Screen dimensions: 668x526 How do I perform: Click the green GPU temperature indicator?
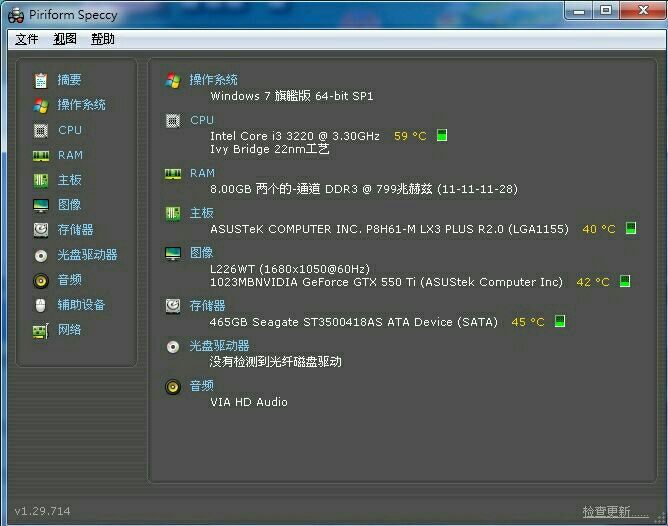pyautogui.click(x=625, y=281)
